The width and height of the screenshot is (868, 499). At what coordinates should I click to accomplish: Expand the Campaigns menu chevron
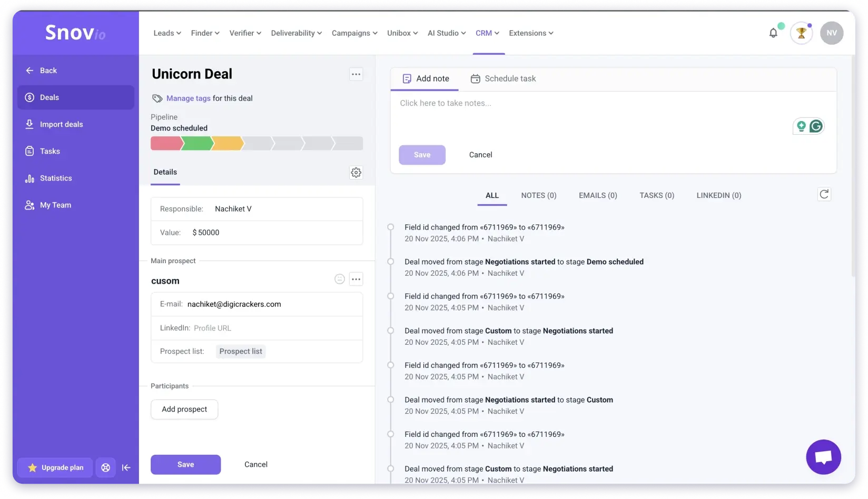[374, 33]
